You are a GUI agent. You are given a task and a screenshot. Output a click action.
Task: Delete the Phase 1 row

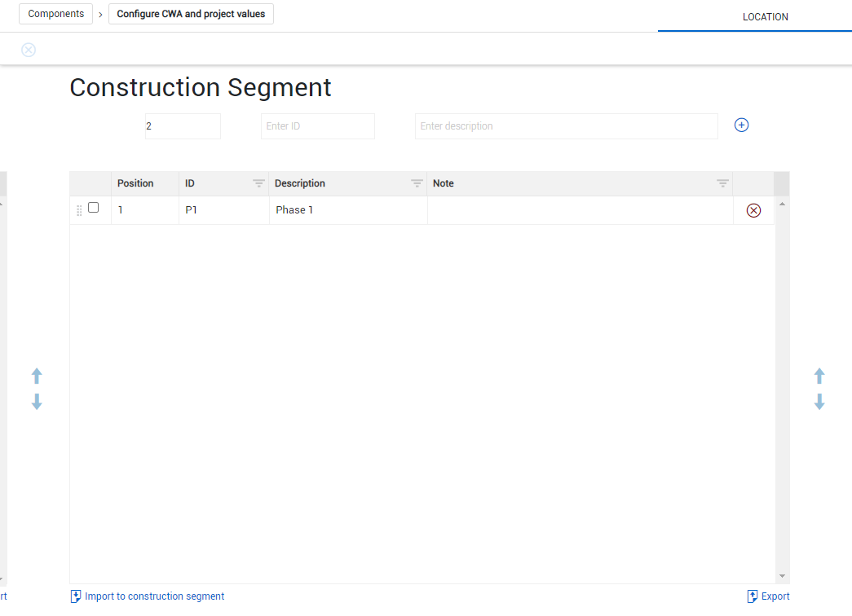pyautogui.click(x=753, y=210)
